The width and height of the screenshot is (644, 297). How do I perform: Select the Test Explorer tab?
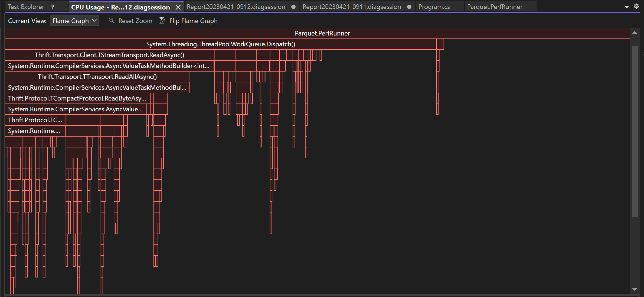point(26,7)
